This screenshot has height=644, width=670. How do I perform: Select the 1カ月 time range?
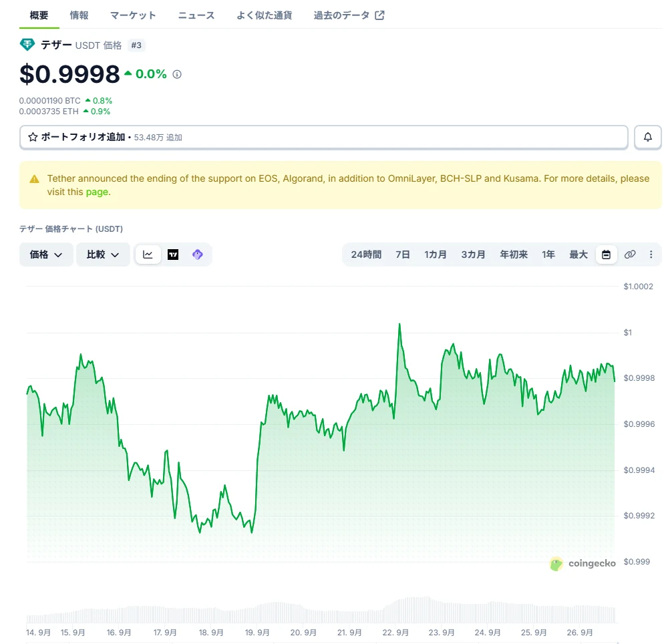pyautogui.click(x=435, y=255)
